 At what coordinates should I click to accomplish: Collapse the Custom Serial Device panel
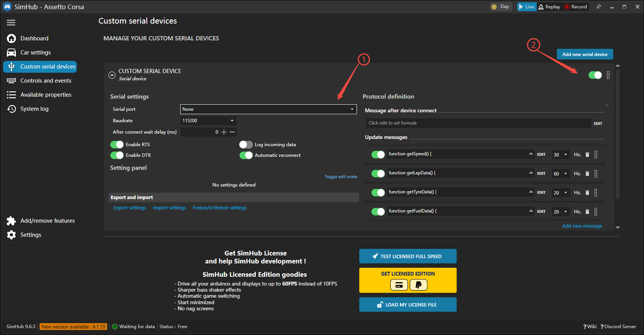coord(112,75)
